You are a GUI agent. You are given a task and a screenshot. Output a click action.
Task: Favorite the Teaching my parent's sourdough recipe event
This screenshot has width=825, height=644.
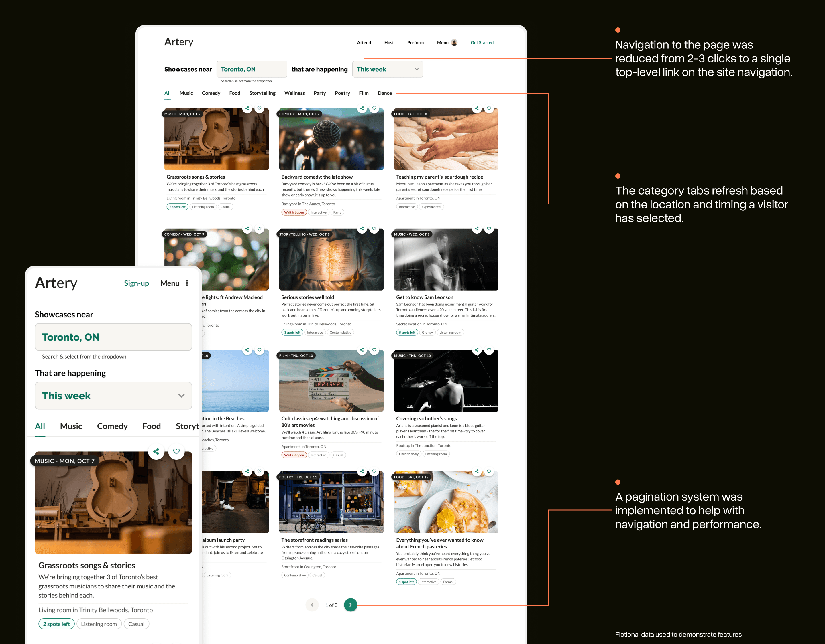489,108
